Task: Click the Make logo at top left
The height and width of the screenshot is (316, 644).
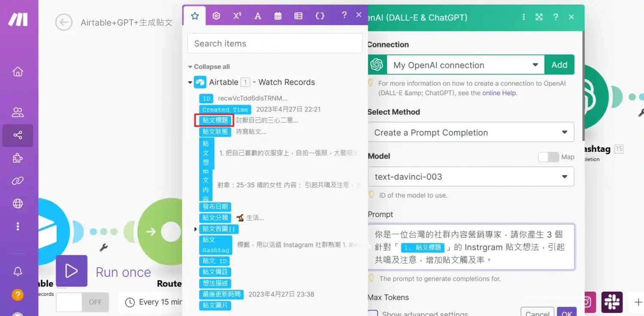Action: 18,19
